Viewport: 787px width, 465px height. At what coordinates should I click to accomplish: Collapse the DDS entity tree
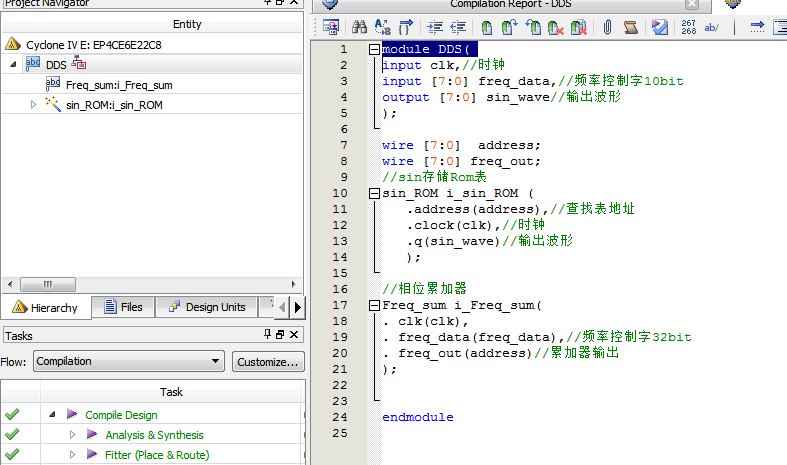pyautogui.click(x=13, y=64)
